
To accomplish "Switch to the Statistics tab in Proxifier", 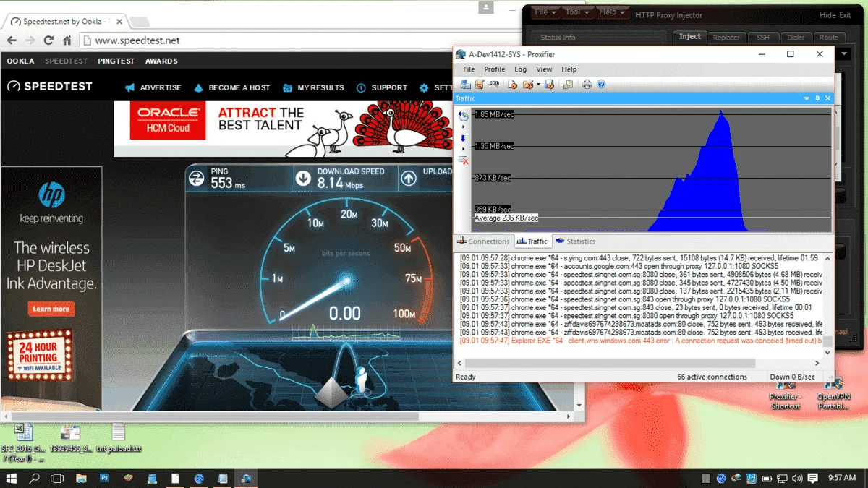I will (x=576, y=241).
